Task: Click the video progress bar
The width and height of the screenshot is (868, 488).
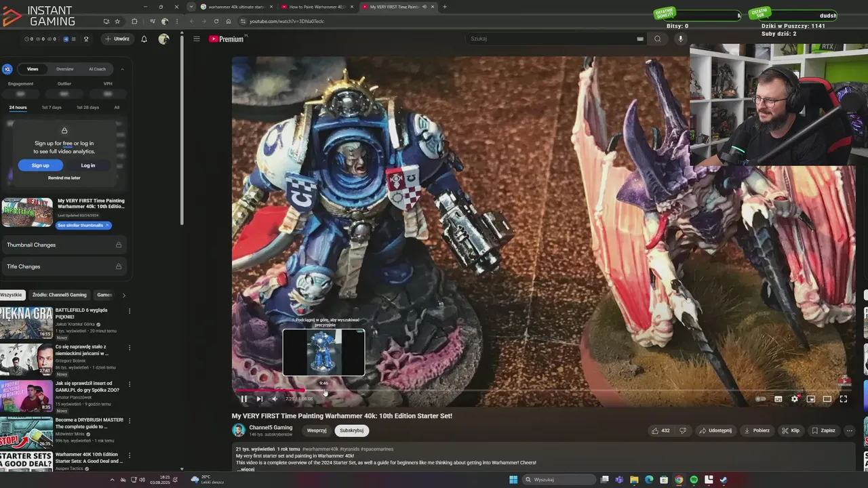Action: click(x=542, y=390)
